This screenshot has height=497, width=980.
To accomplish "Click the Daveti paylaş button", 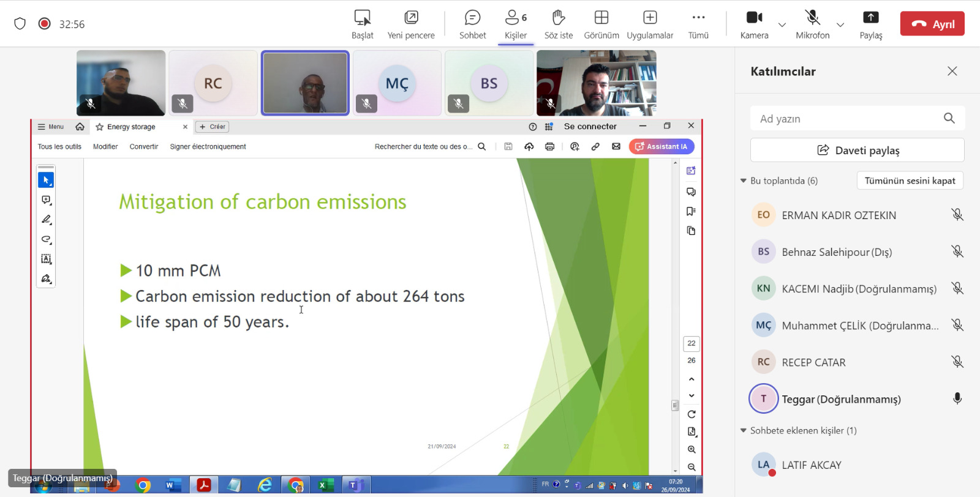I will [x=857, y=150].
